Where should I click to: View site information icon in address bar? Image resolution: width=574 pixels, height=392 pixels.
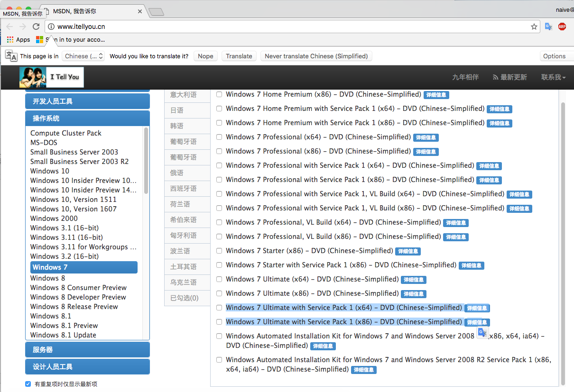point(51,27)
